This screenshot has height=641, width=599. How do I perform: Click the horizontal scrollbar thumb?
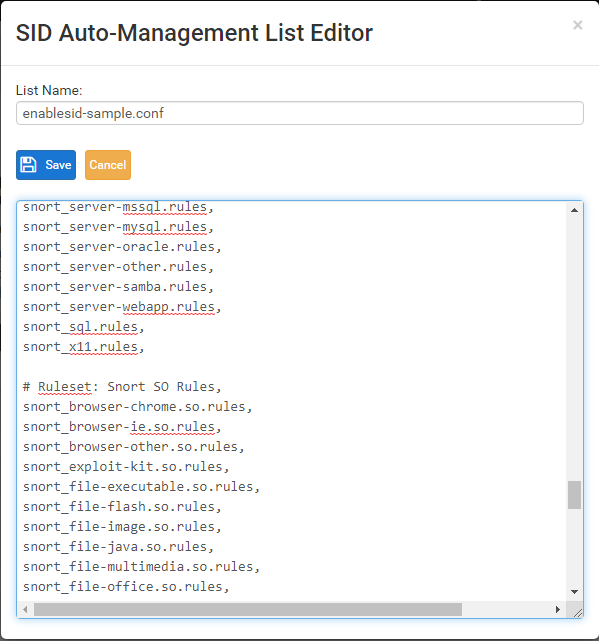pos(248,610)
